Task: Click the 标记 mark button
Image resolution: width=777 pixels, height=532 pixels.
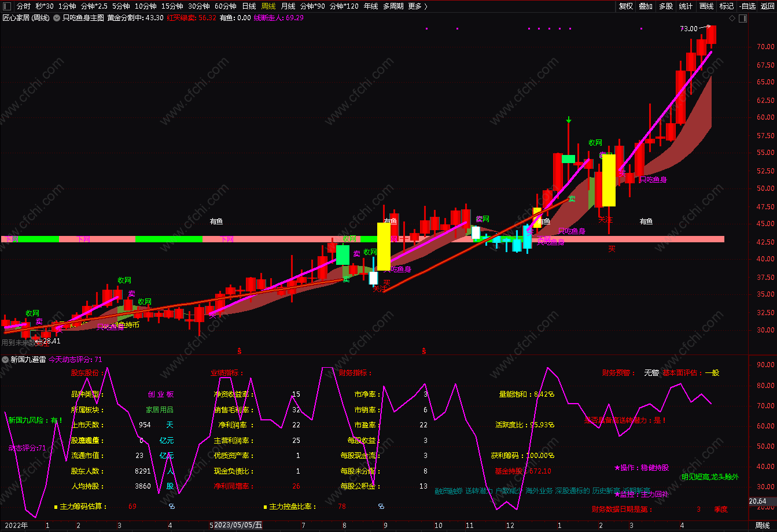Action: pyautogui.click(x=727, y=6)
